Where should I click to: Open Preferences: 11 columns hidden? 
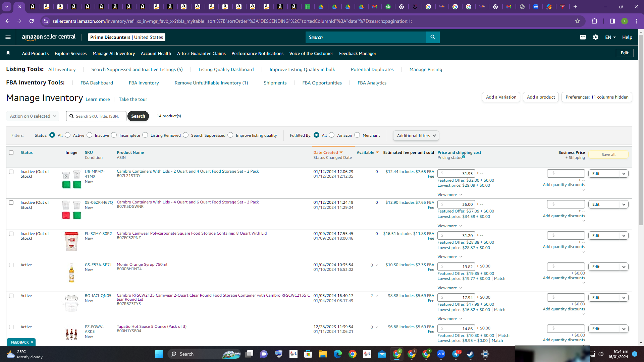(x=597, y=97)
